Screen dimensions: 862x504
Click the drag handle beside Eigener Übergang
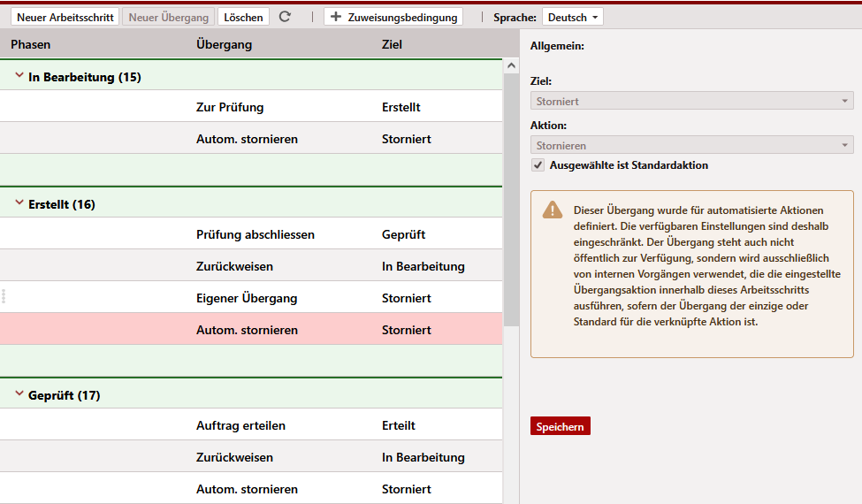(4, 297)
